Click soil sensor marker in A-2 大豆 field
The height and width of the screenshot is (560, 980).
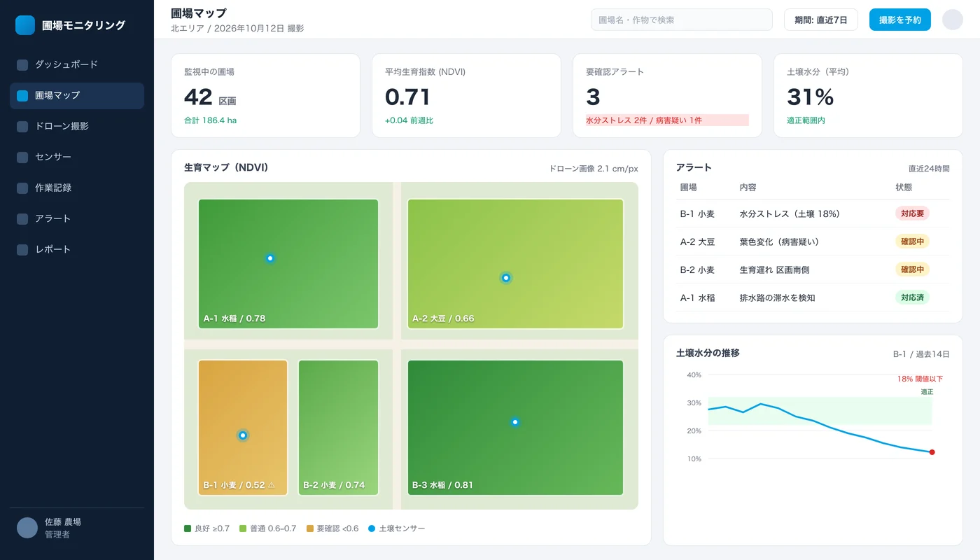tap(506, 278)
